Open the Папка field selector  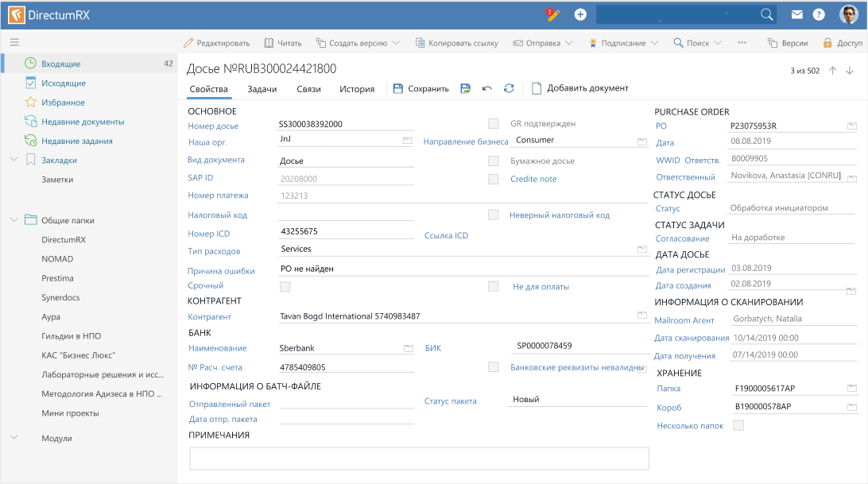(x=852, y=388)
